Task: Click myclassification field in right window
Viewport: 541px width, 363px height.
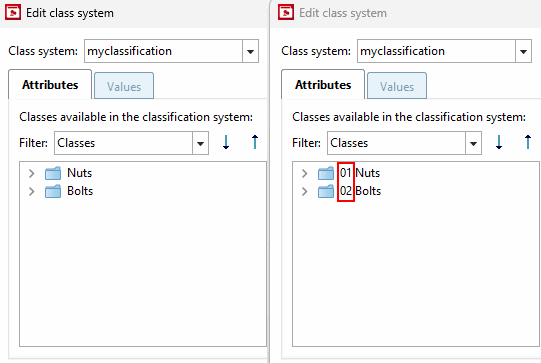Action: coord(436,51)
